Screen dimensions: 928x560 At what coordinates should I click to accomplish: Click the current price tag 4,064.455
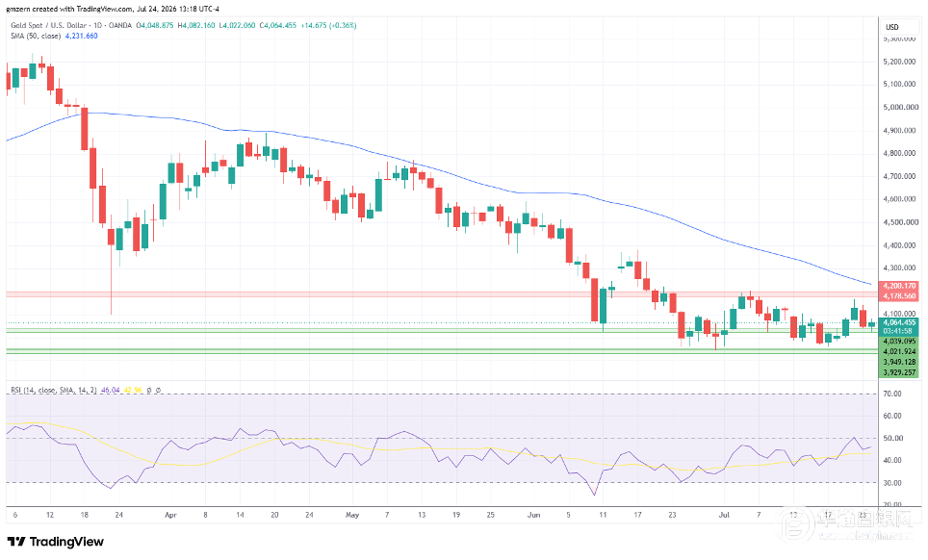tap(899, 323)
